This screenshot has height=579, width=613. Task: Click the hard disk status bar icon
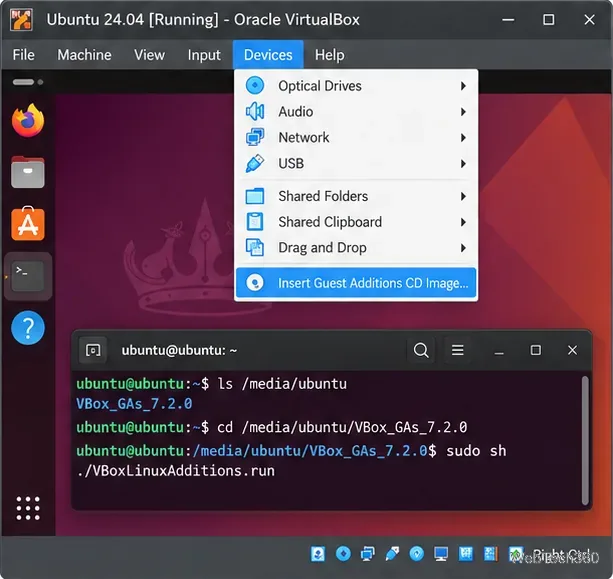(318, 554)
